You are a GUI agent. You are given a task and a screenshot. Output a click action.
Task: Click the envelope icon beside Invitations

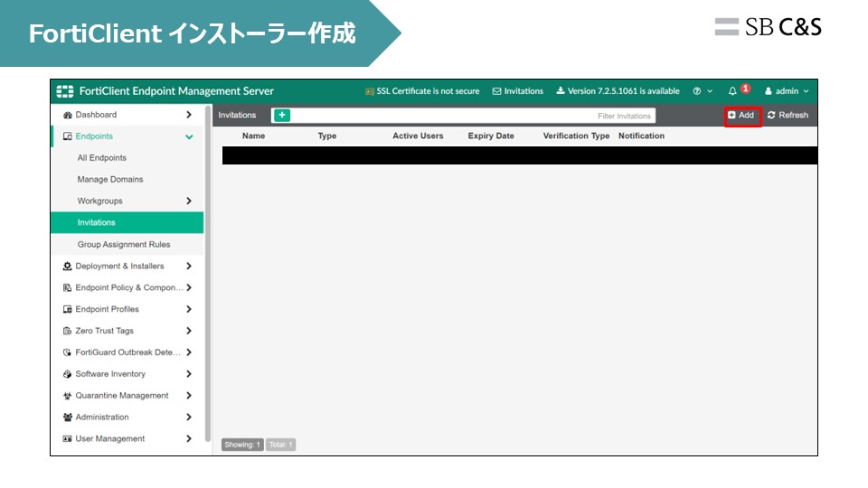(496, 91)
